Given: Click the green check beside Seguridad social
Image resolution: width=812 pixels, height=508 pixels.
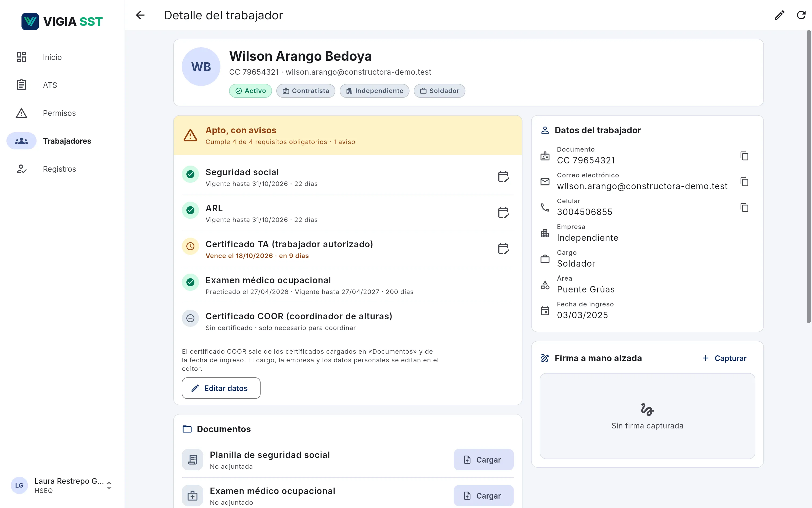Looking at the screenshot, I should click(x=190, y=174).
